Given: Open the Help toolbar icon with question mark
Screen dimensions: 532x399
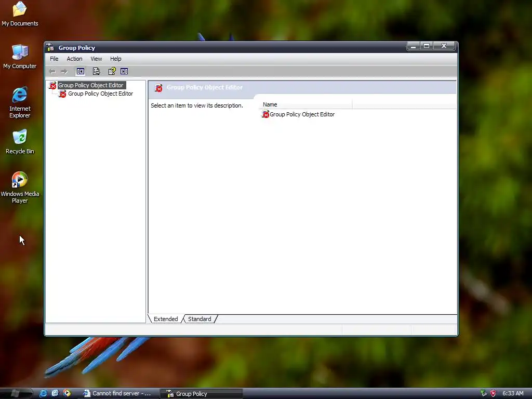Looking at the screenshot, I should click(x=112, y=71).
